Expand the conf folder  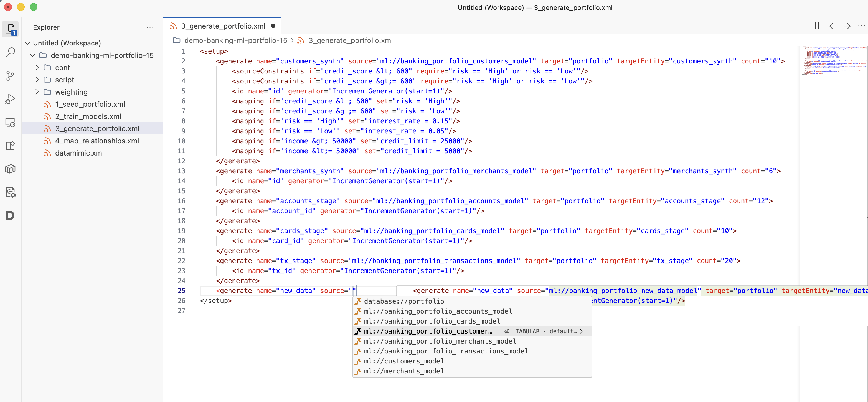37,67
